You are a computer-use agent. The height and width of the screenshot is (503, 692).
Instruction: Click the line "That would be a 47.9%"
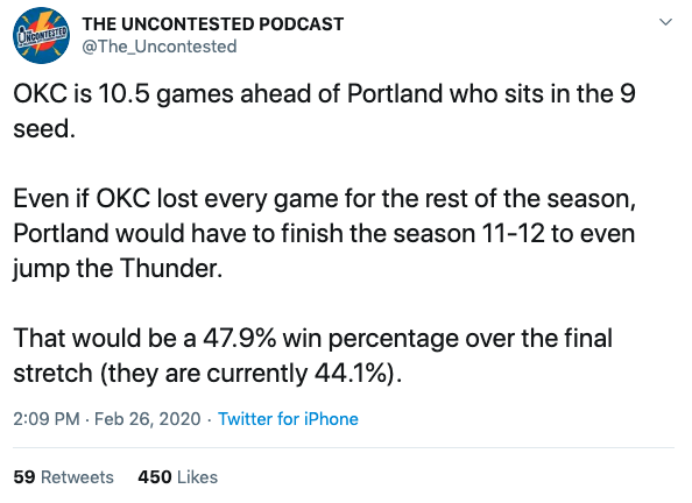[312, 339]
